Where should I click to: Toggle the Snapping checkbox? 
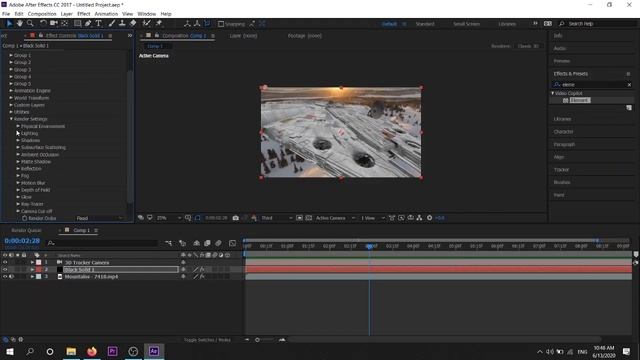click(221, 24)
